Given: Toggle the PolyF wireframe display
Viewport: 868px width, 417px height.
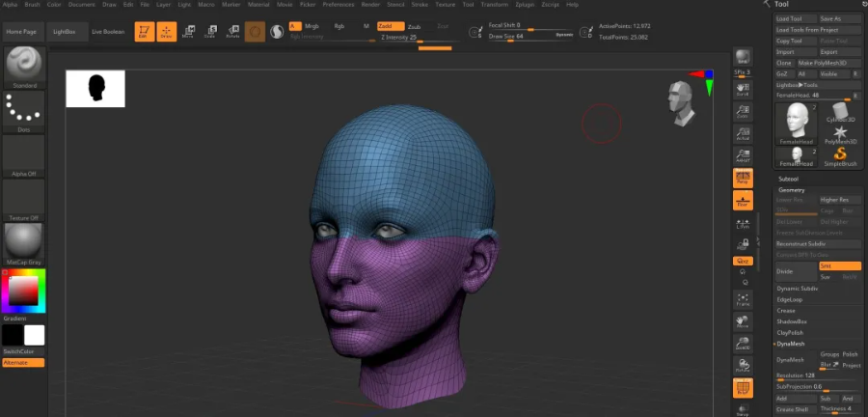Looking at the screenshot, I should tap(743, 389).
